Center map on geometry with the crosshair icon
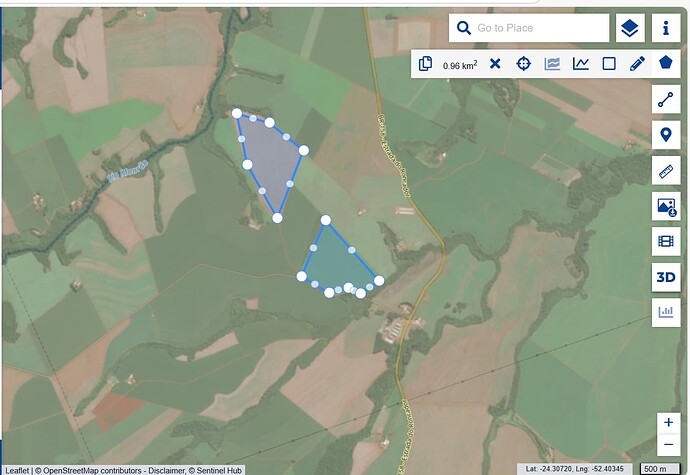Screen dimensions: 690x475 click(523, 64)
